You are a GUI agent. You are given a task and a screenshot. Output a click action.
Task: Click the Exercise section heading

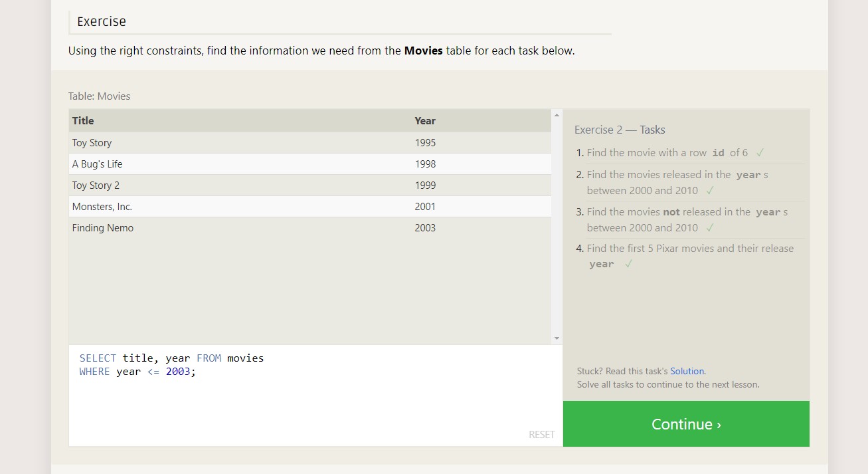(102, 21)
